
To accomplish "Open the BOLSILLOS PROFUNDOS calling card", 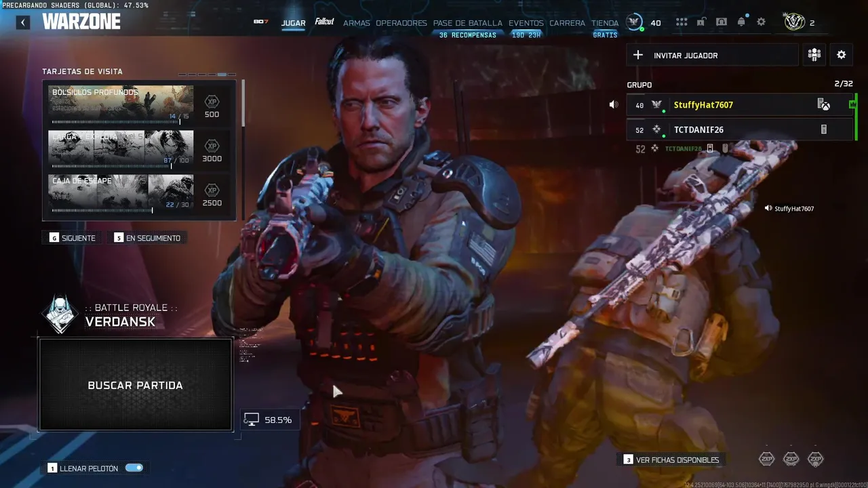I will pos(121,104).
